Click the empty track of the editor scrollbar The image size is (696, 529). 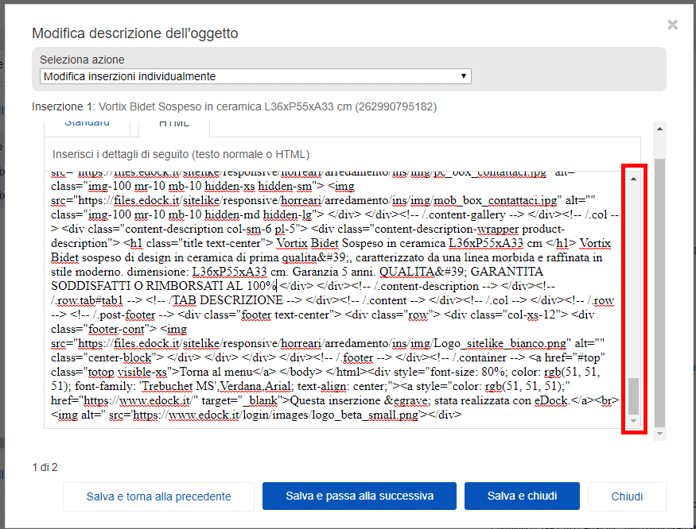coord(633,280)
